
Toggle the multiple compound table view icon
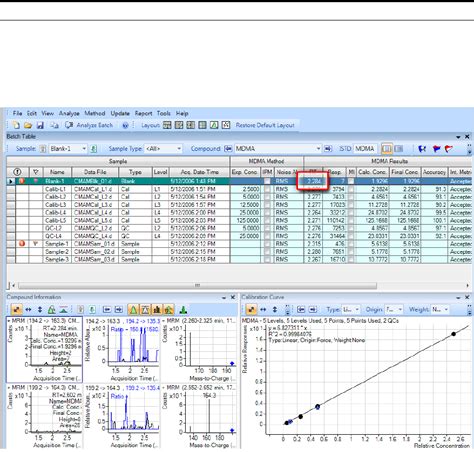[399, 149]
